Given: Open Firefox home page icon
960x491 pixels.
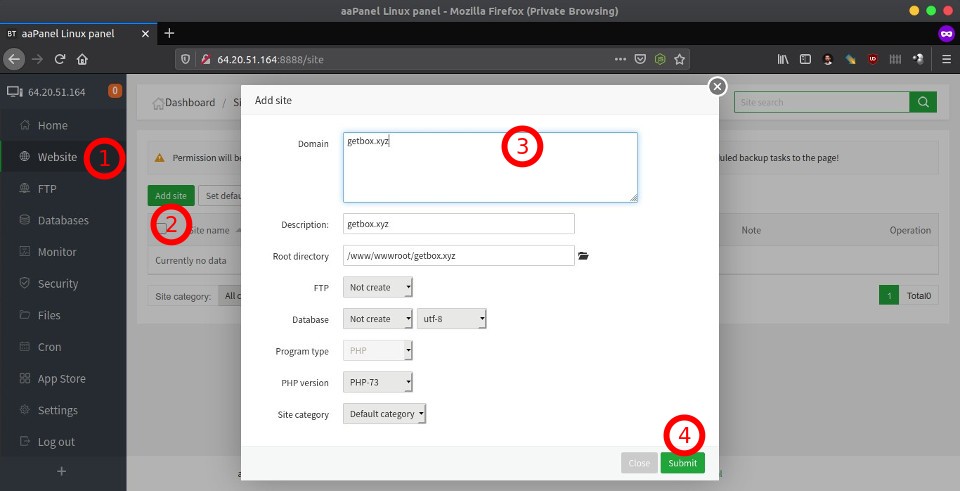Looking at the screenshot, I should 82,59.
